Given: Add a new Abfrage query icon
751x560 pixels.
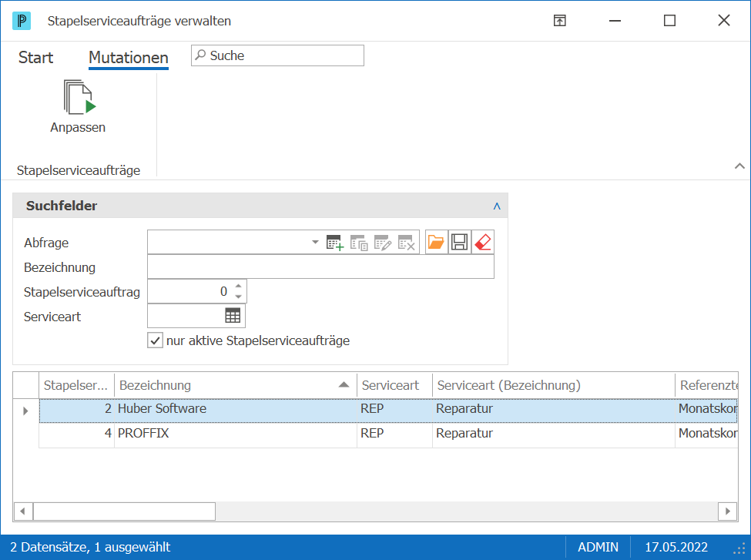Looking at the screenshot, I should (335, 243).
